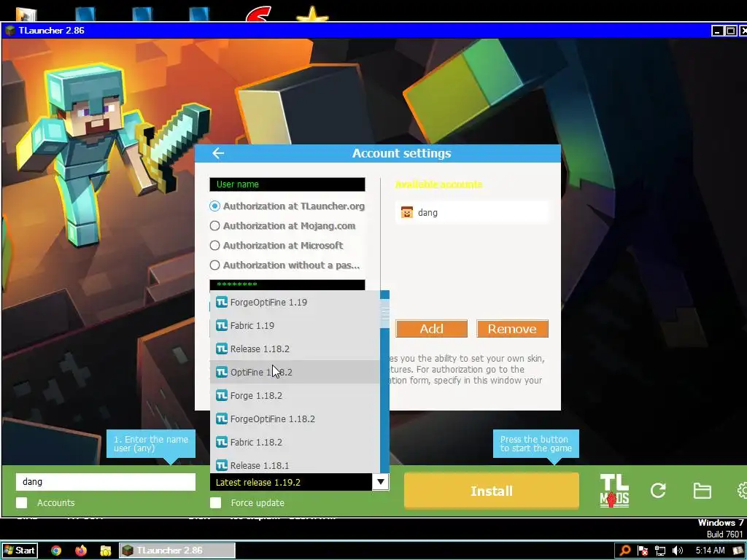Click the TL icon beside Release 1.18.2
The width and height of the screenshot is (747, 560).
[x=222, y=349]
